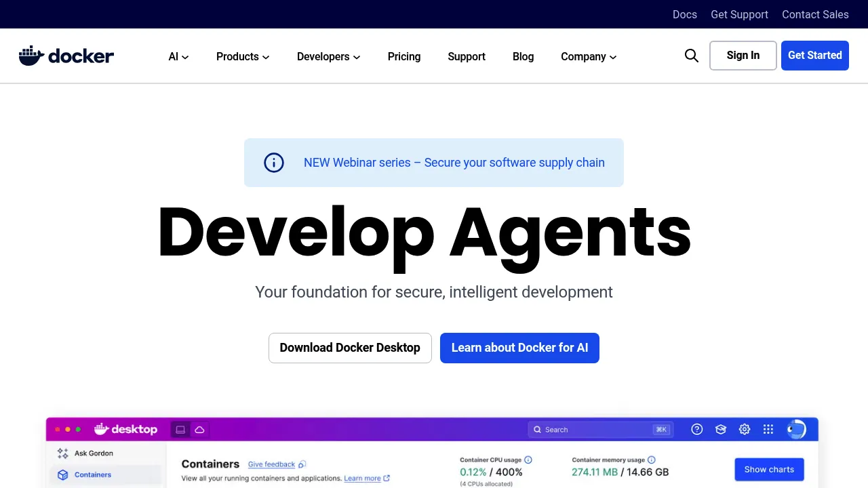868x488 pixels.
Task: Open the help question mark icon
Action: 697,429
